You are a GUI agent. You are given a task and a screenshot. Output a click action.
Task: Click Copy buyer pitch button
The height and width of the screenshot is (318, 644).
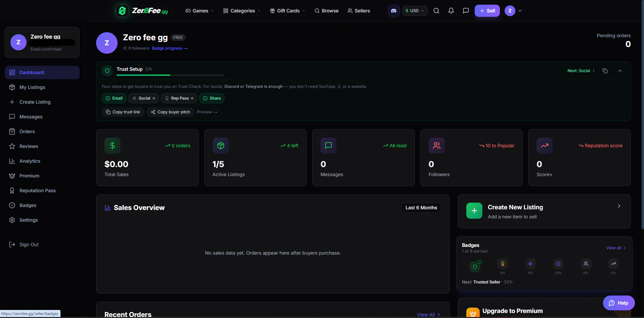[x=170, y=112]
